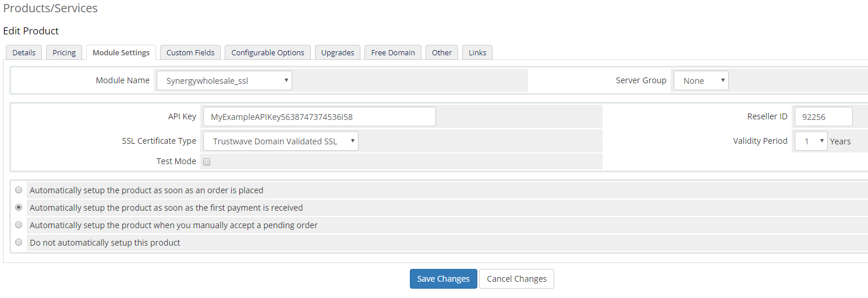Switch to the Other tab
Viewport: 868px width, 298px height.
pos(442,52)
